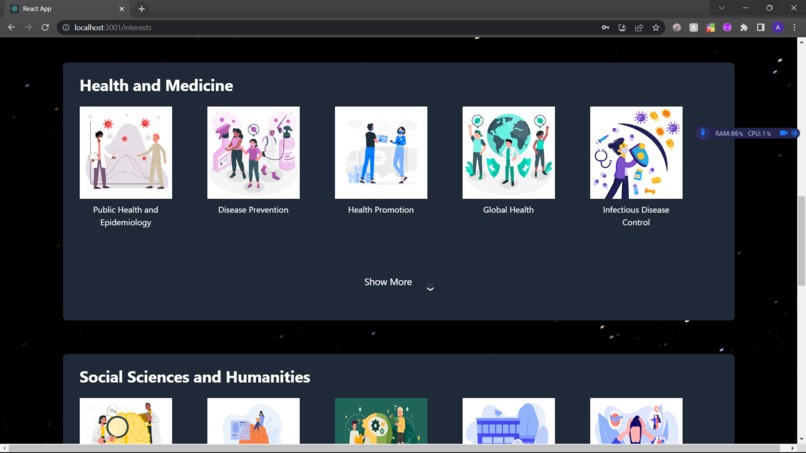Click the Global Health label

(x=508, y=210)
